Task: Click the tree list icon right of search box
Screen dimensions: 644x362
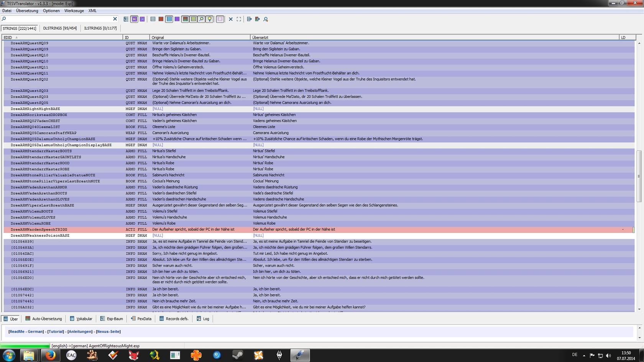Action: (x=126, y=19)
